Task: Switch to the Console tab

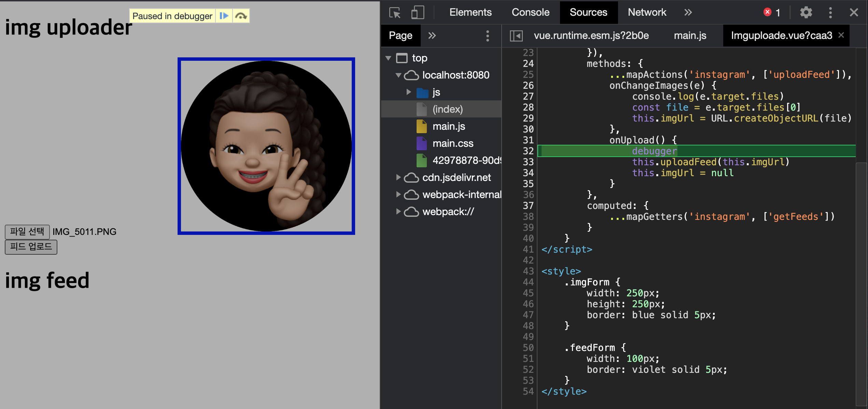Action: (x=530, y=13)
